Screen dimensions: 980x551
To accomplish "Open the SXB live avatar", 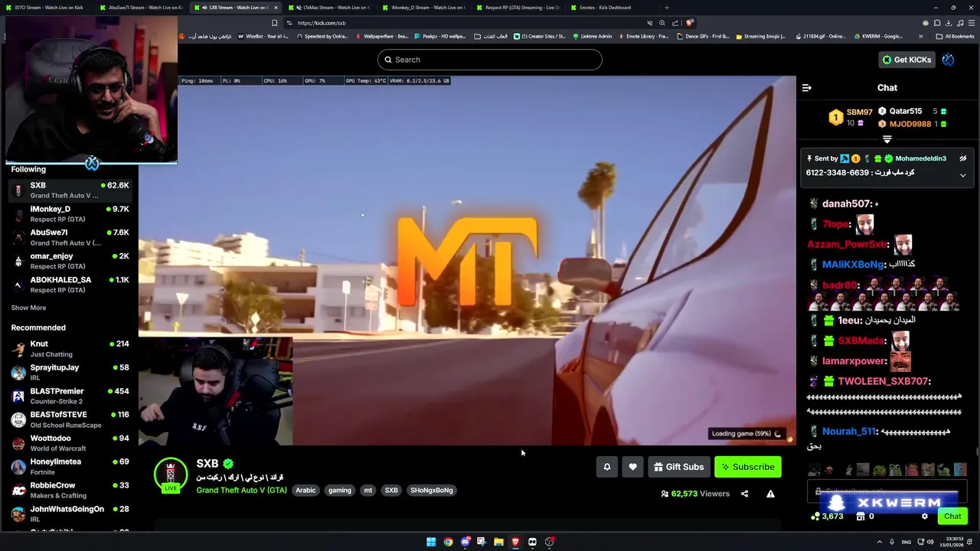I will point(171,474).
